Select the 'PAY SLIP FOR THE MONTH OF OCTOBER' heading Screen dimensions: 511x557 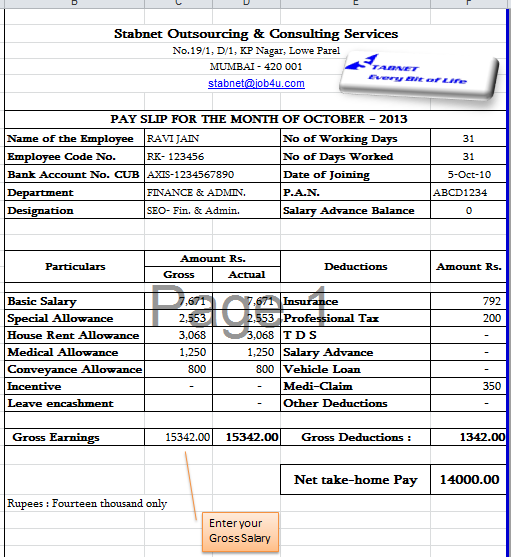coord(259,119)
